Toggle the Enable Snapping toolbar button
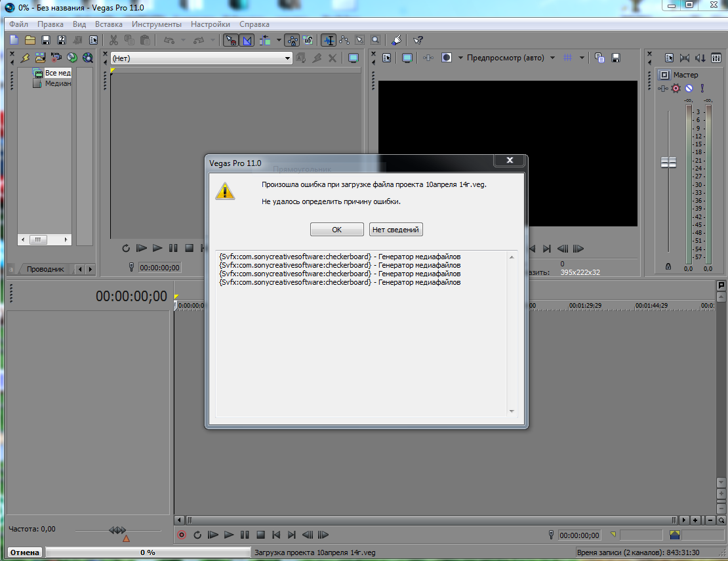Screen dimensions: 728x561 pos(230,41)
